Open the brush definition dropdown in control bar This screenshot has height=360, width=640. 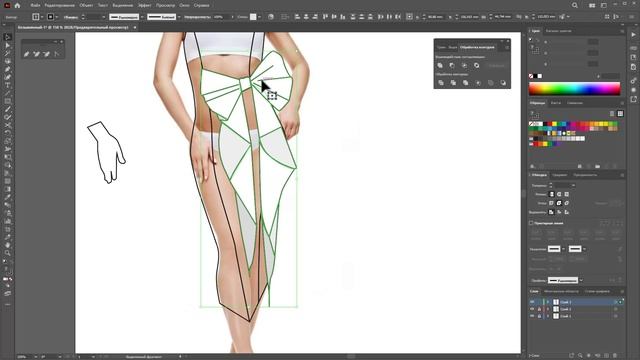click(179, 17)
